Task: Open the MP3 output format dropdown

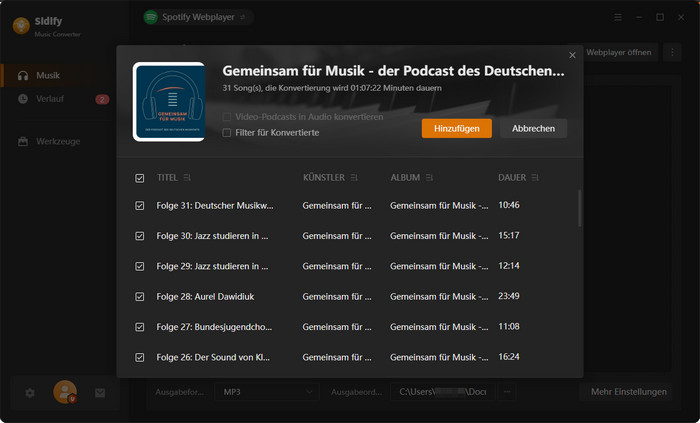Action: coord(267,392)
